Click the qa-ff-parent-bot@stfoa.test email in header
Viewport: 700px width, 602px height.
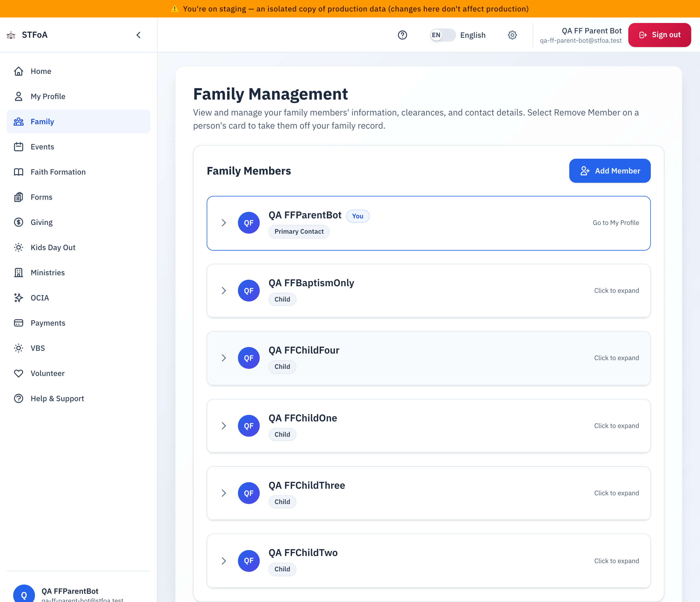(x=581, y=40)
